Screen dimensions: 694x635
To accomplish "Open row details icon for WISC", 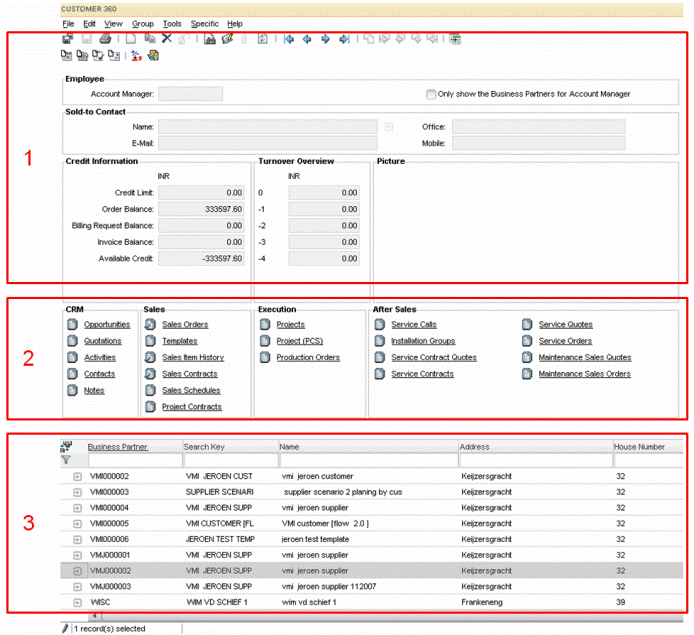I will pos(76,603).
